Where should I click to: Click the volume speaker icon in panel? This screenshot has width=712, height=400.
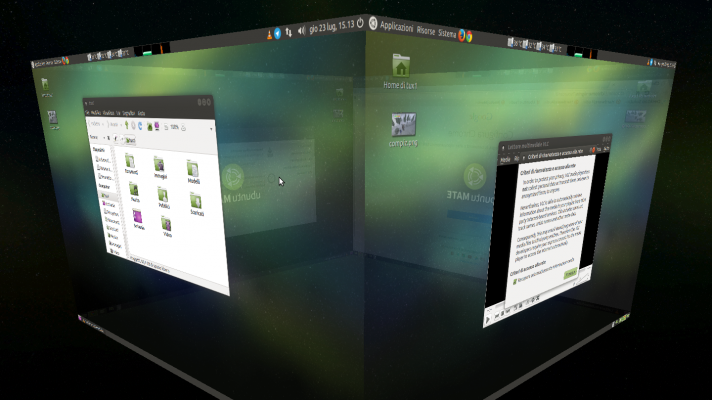301,30
